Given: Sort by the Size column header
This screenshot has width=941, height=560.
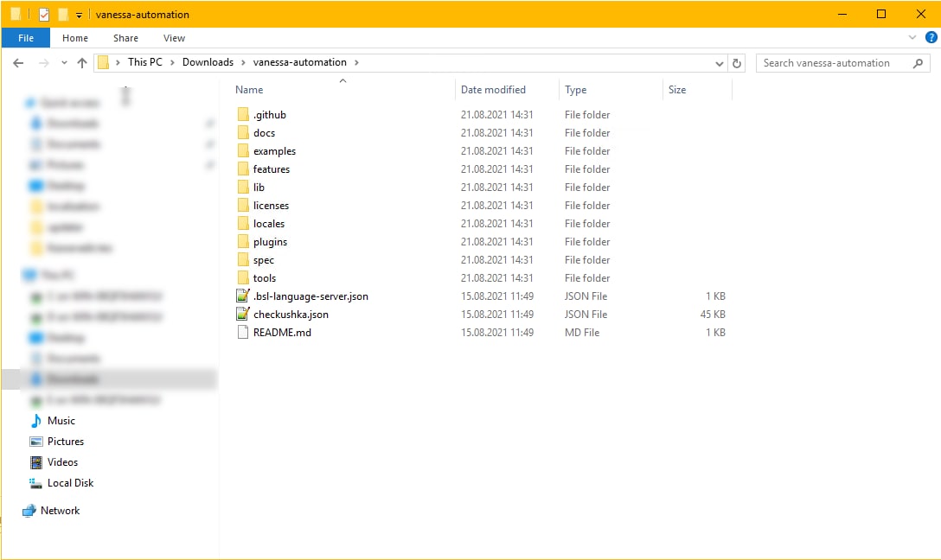Looking at the screenshot, I should point(677,89).
